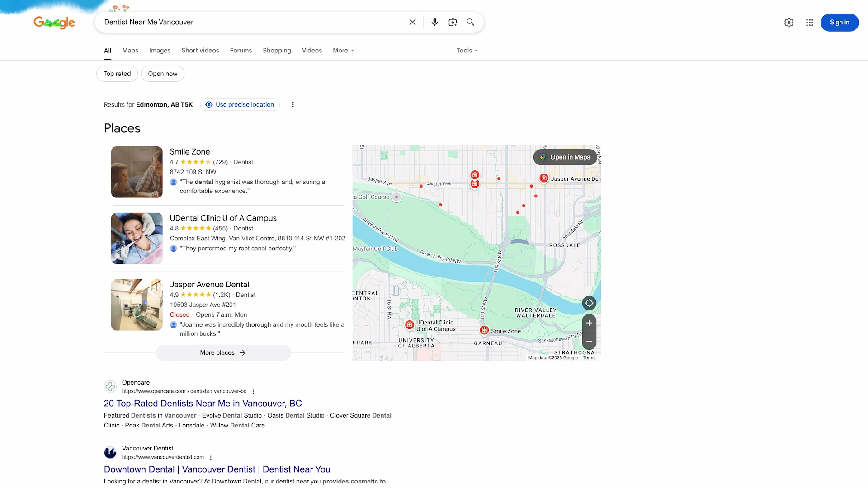868x488 pixels.
Task: Click the Google doodle logo
Action: tap(54, 22)
